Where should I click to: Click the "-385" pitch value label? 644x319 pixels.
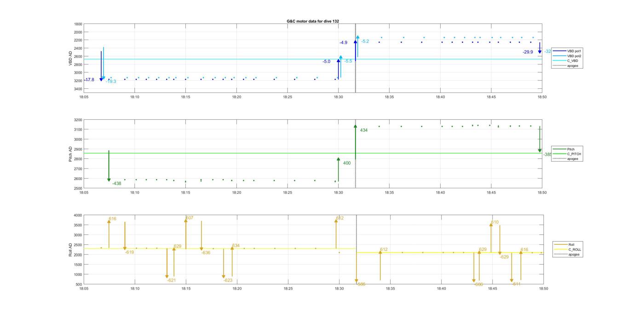click(x=547, y=155)
